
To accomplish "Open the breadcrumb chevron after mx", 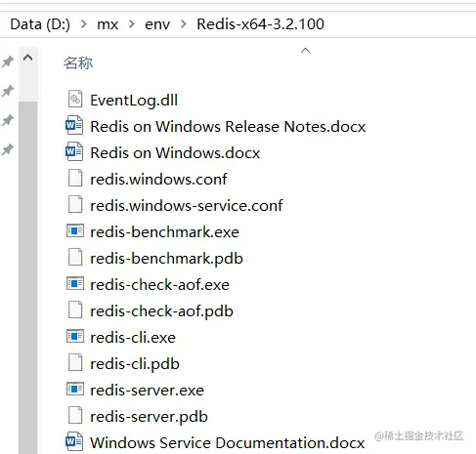I will [132, 23].
